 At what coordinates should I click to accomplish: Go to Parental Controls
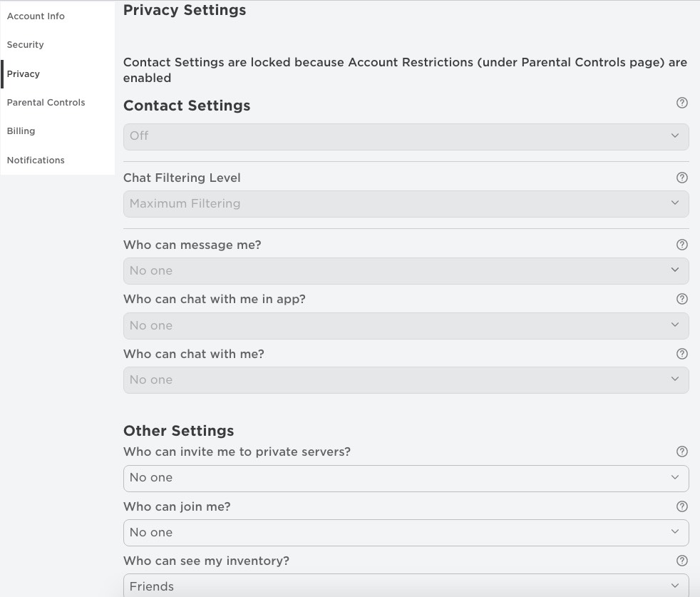(46, 102)
